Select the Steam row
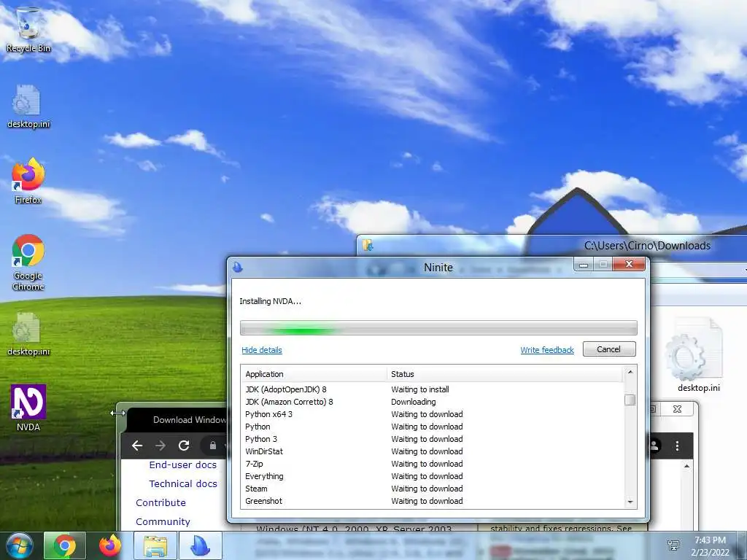Screen dimensions: 747x560 [x=433, y=489]
